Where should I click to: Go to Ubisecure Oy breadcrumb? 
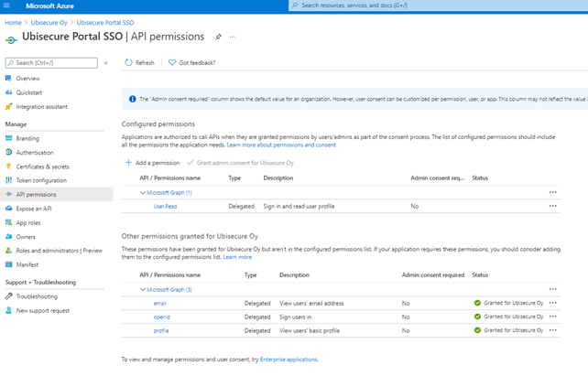(49, 23)
